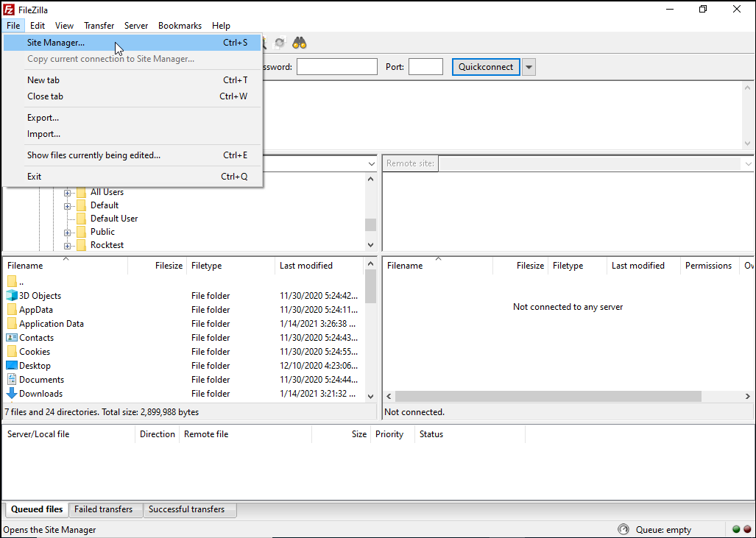Click the Quickconnect button
Screen dimensions: 756x538
click(x=486, y=67)
